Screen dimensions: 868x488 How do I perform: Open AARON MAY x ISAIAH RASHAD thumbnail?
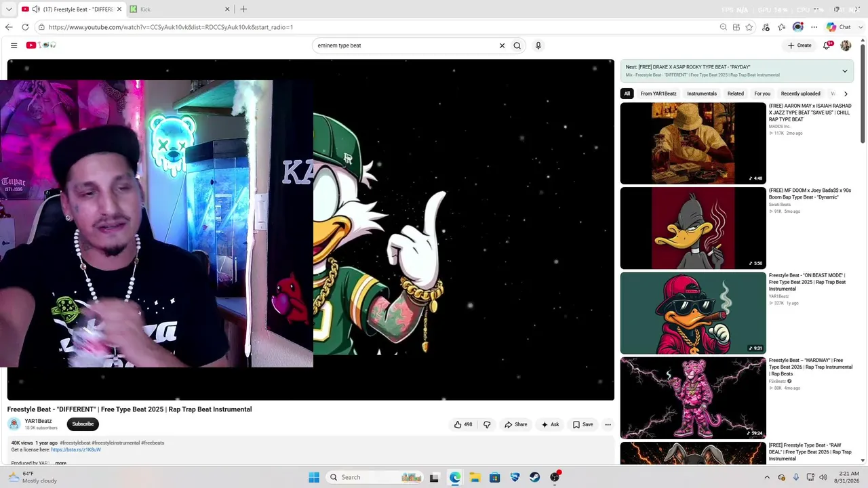point(693,143)
